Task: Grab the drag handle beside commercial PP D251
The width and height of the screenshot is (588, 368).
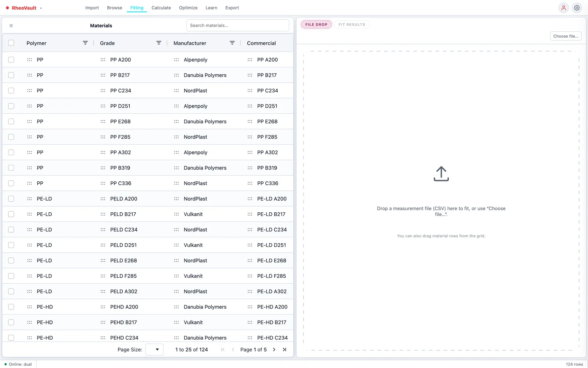Action: [x=250, y=106]
